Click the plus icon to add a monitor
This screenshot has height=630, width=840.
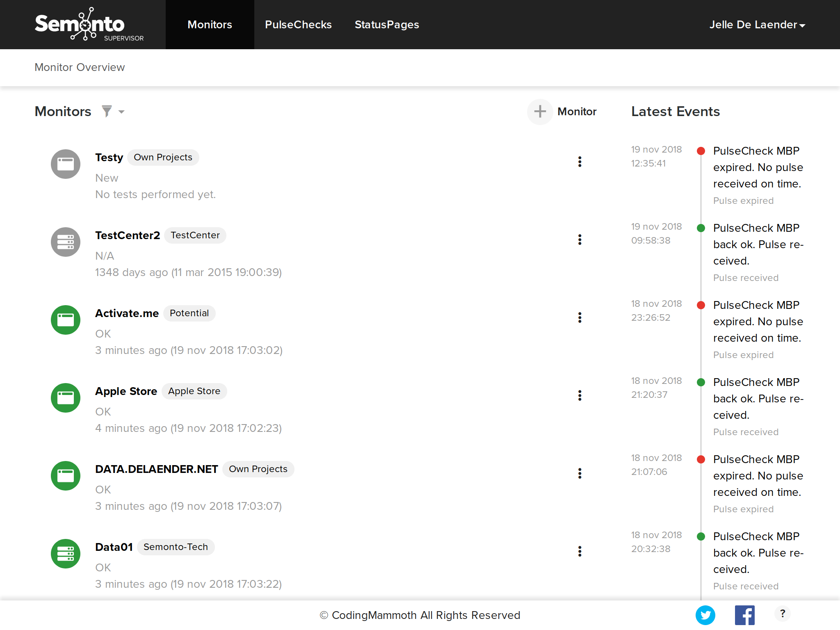click(540, 112)
